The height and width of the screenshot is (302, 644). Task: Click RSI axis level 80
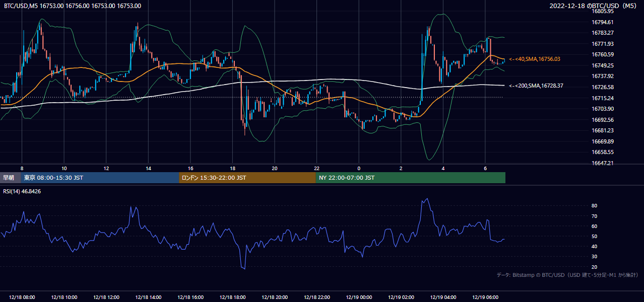594,206
